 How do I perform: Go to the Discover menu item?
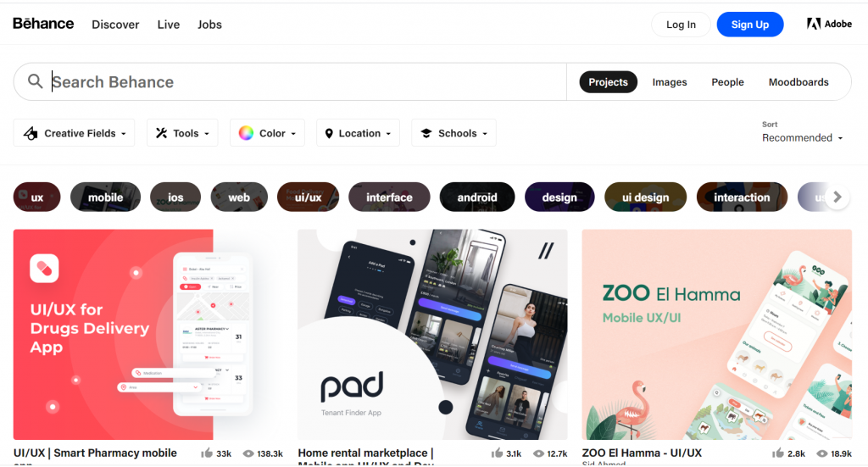pos(115,25)
